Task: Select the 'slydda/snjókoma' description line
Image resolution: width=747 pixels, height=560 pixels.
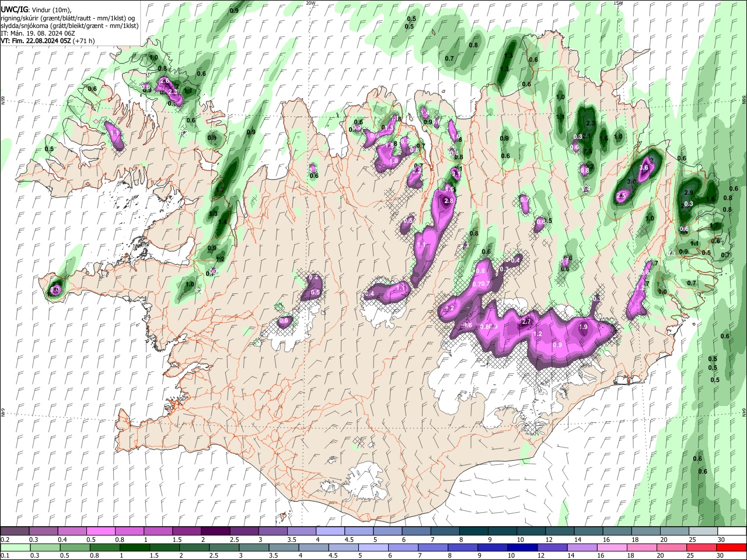Action: click(x=69, y=26)
